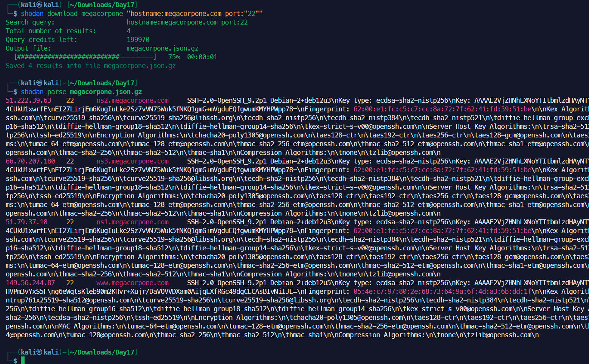Click the fingerprint on the www.megacorpone.com entry

(442, 292)
